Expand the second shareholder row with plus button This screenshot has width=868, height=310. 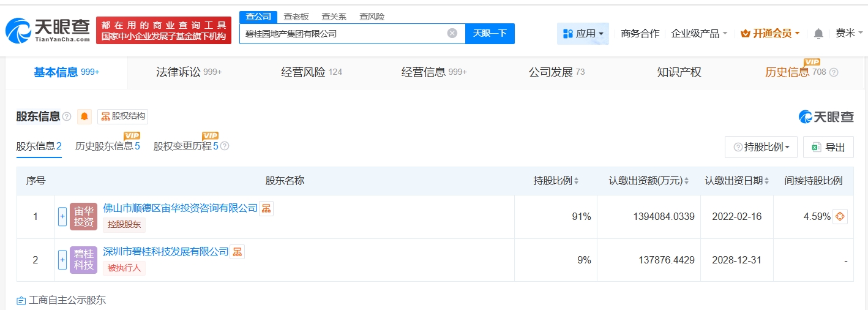62,260
